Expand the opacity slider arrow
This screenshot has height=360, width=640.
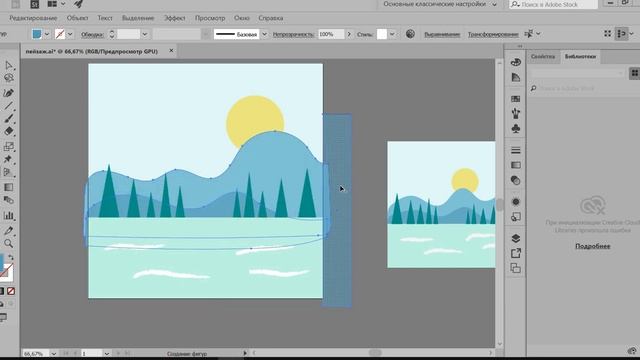pos(349,34)
